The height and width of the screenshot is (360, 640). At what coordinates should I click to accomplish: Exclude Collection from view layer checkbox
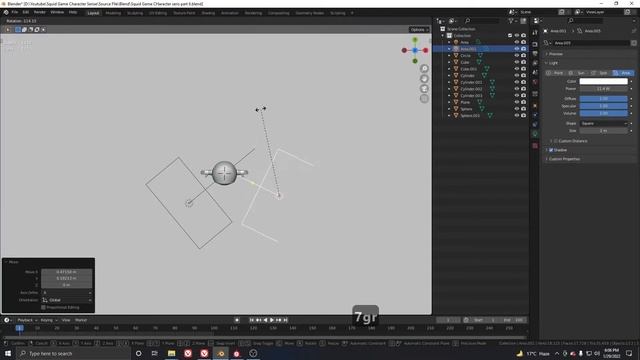(510, 36)
